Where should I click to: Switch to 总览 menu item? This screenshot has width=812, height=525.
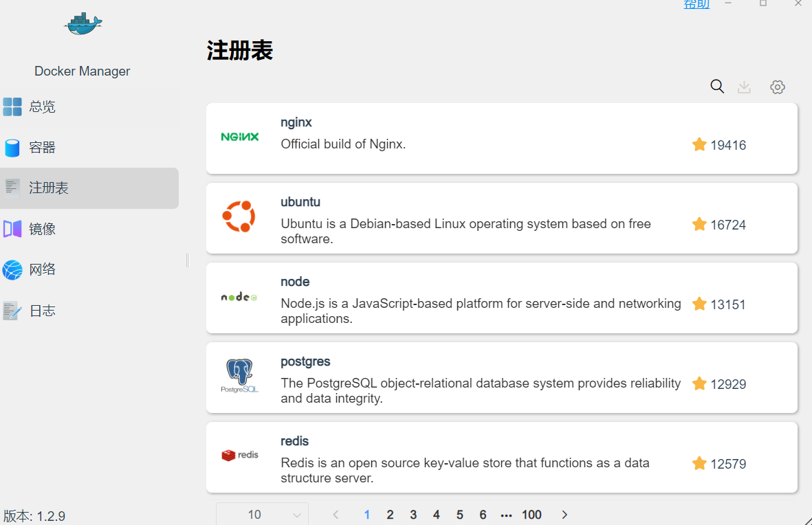89,107
